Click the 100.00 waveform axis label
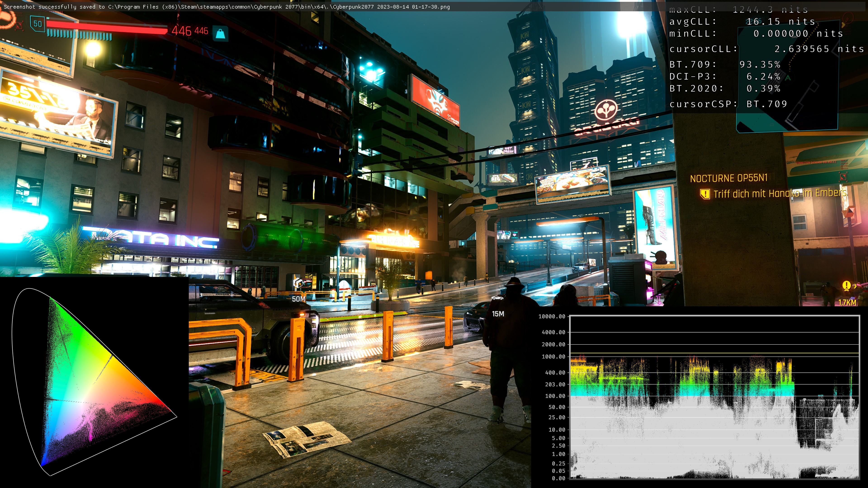868x488 pixels. [555, 396]
